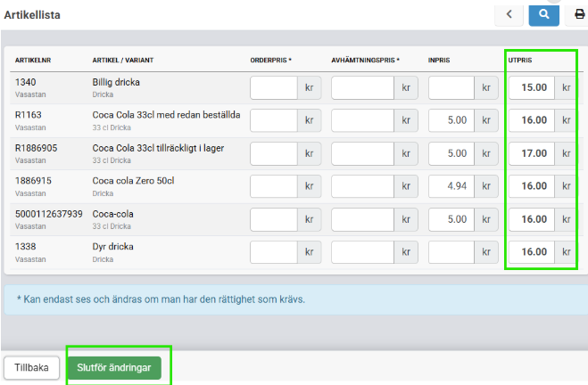This screenshot has height=385, width=588.
Task: Focus Avhämtningspris field for Dyr dricka
Action: tap(362, 252)
